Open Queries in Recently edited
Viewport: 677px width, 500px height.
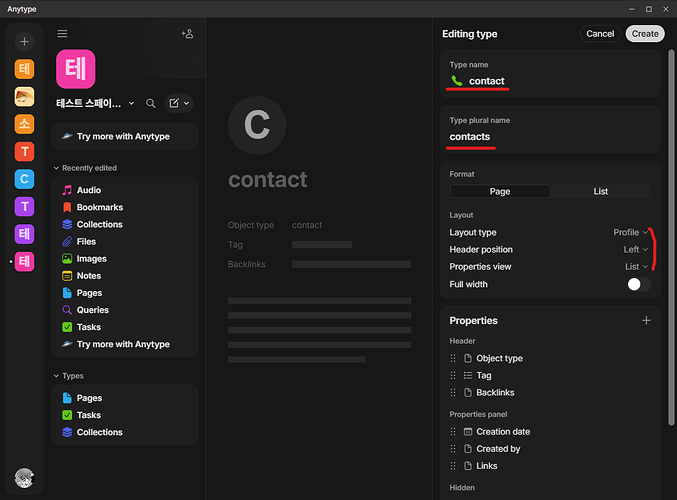click(125, 310)
